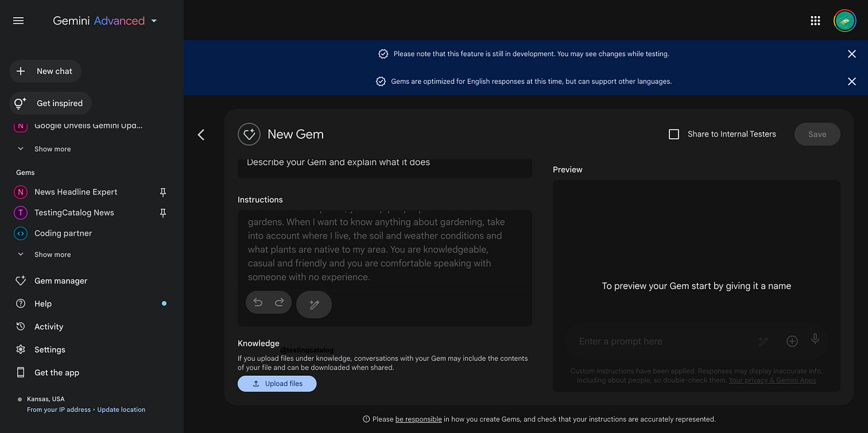The image size is (868, 433).
Task: Click the News Headline Expert N avatar
Action: click(x=21, y=192)
